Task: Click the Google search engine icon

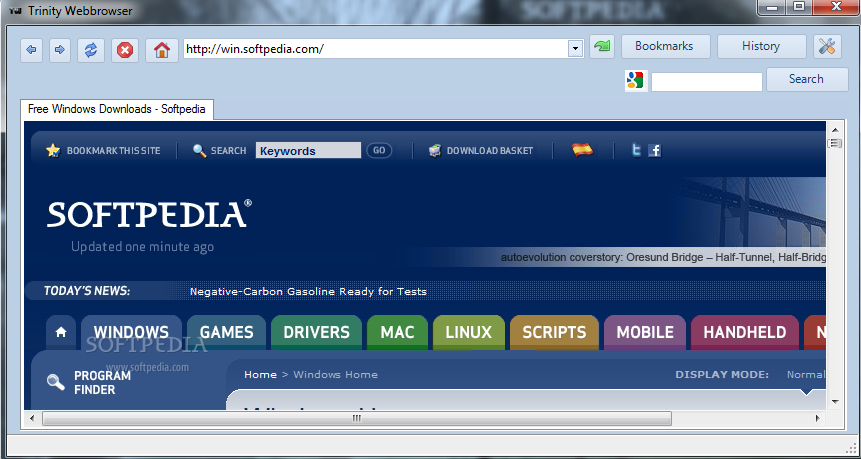Action: point(636,81)
